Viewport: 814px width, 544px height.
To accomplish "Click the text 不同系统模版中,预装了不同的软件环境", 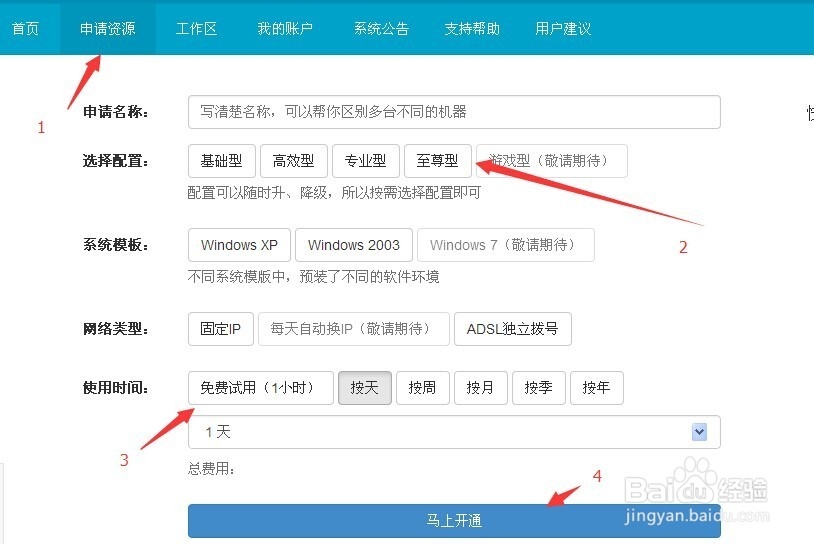I will [x=314, y=277].
